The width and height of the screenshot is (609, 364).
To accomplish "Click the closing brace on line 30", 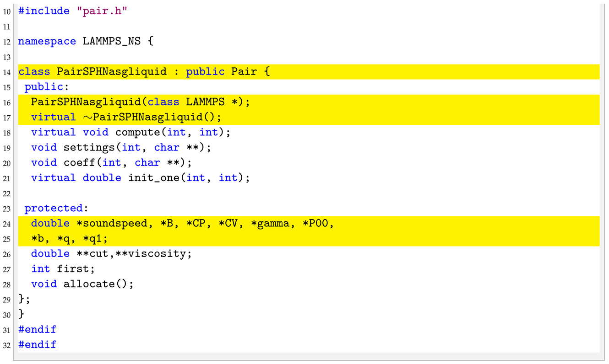I will 22,314.
